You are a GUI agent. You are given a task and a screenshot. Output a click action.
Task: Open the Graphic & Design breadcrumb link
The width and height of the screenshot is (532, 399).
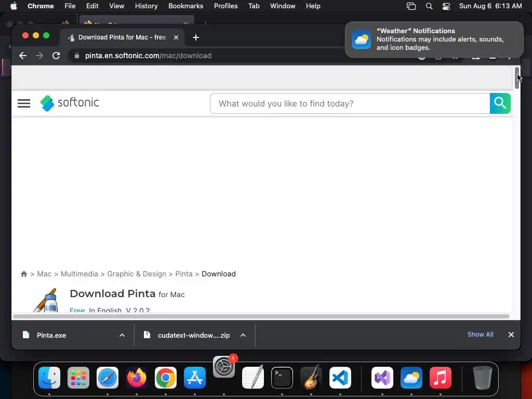pyautogui.click(x=137, y=274)
